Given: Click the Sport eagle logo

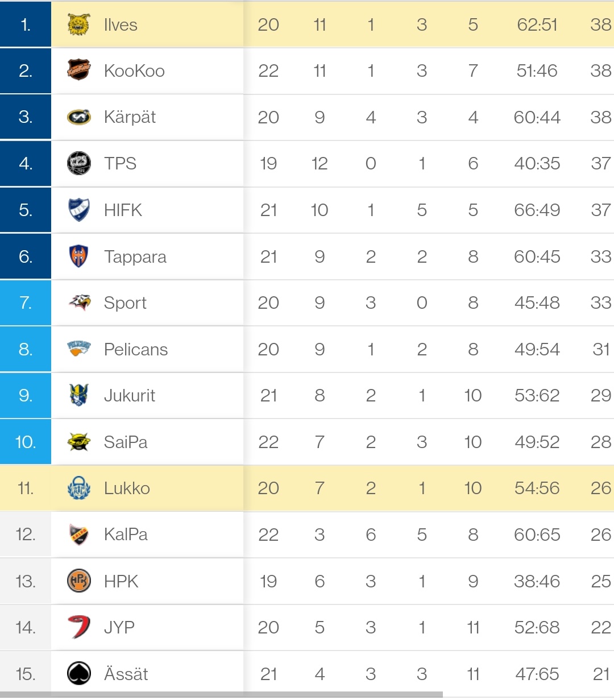Looking at the screenshot, I should click(x=79, y=303).
